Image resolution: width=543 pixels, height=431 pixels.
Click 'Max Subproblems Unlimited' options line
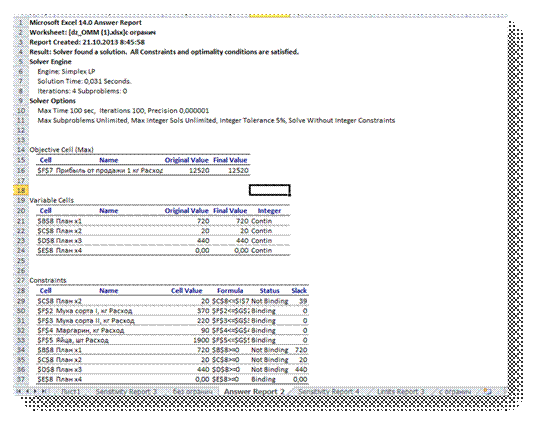click(x=216, y=120)
